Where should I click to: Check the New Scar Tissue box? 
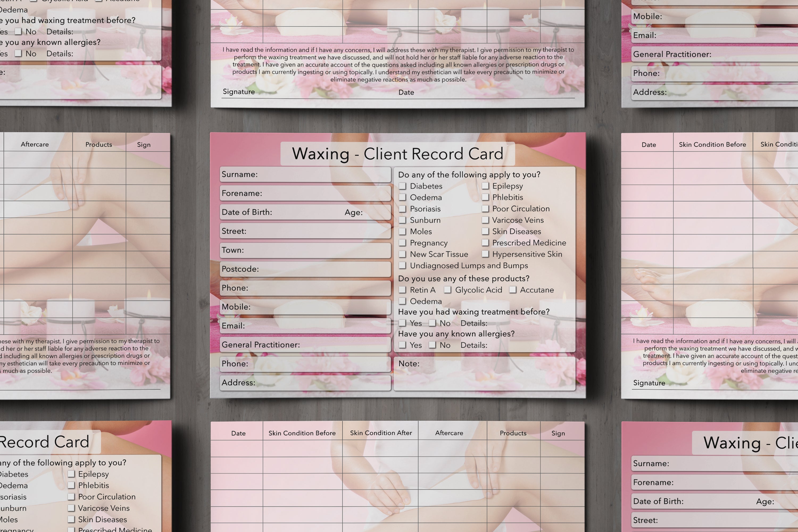402,254
